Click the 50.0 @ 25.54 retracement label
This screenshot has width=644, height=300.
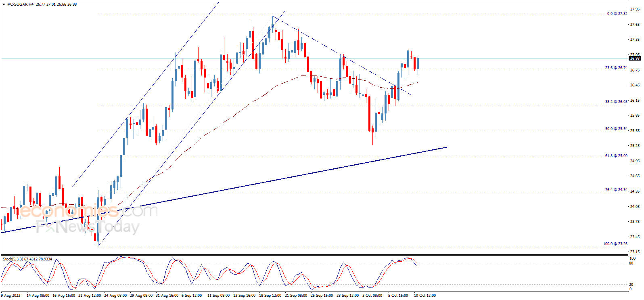tap(616, 129)
